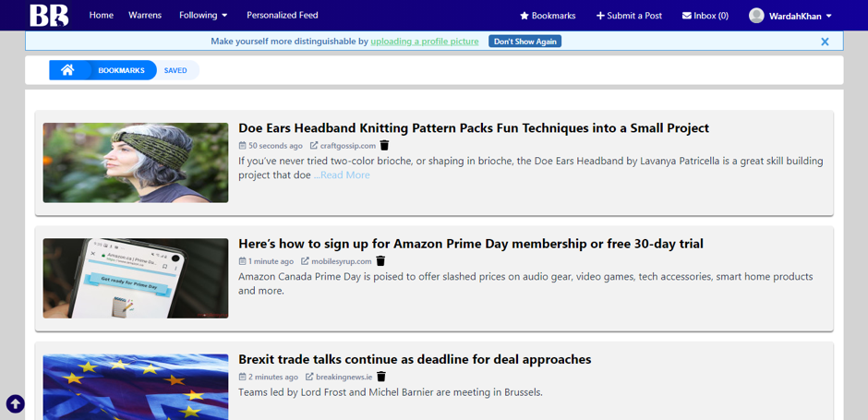Click Submit a Post

pos(629,16)
